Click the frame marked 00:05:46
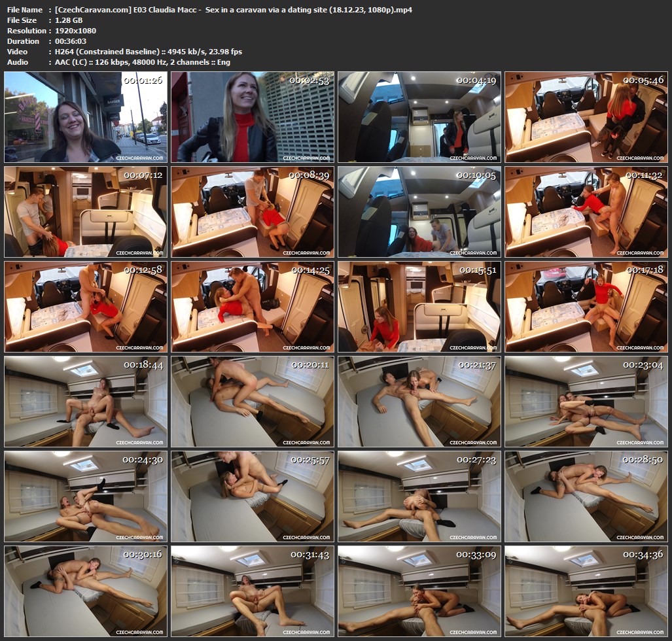The image size is (672, 641). click(x=586, y=117)
